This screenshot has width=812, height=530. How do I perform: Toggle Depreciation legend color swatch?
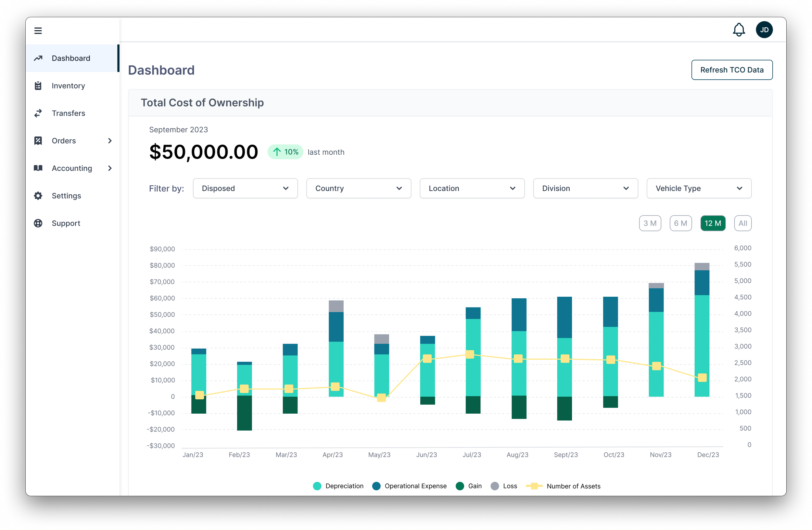317,486
